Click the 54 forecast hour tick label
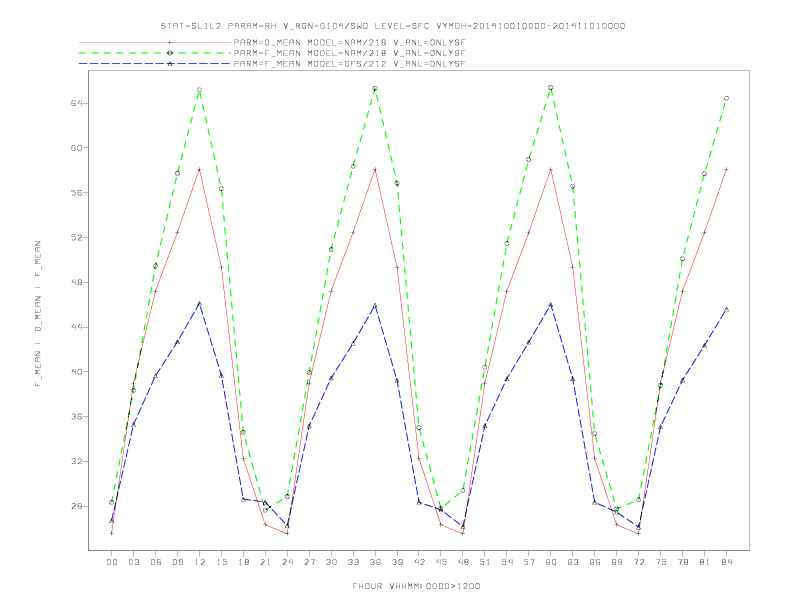This screenshot has width=792, height=612. tap(507, 562)
